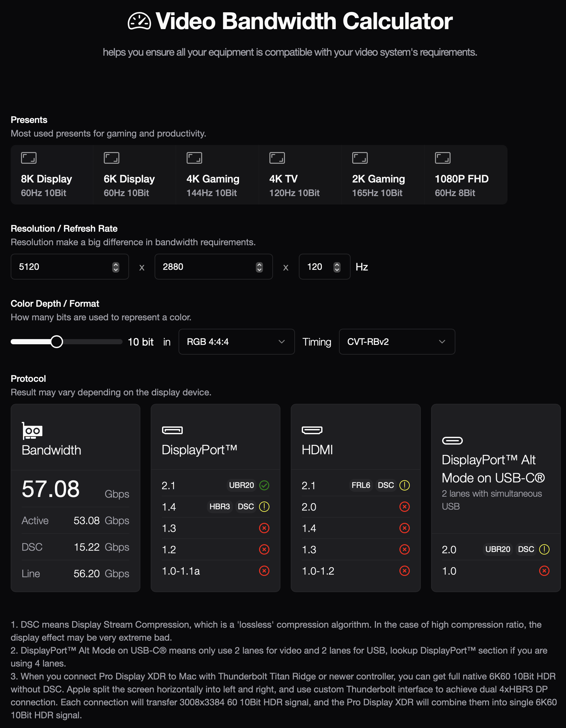This screenshot has width=566, height=728.
Task: Click the USB-C connector icon
Action: click(452, 441)
